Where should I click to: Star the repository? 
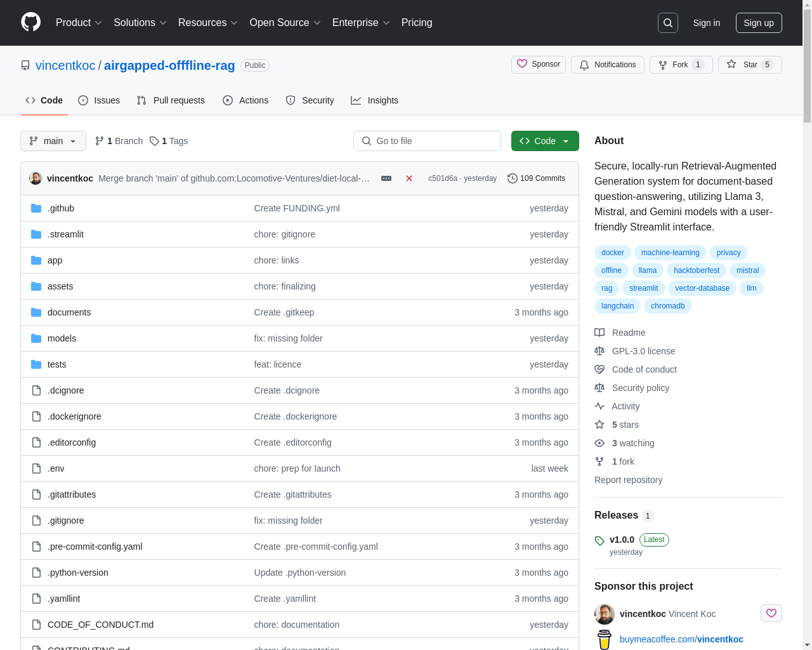[750, 65]
